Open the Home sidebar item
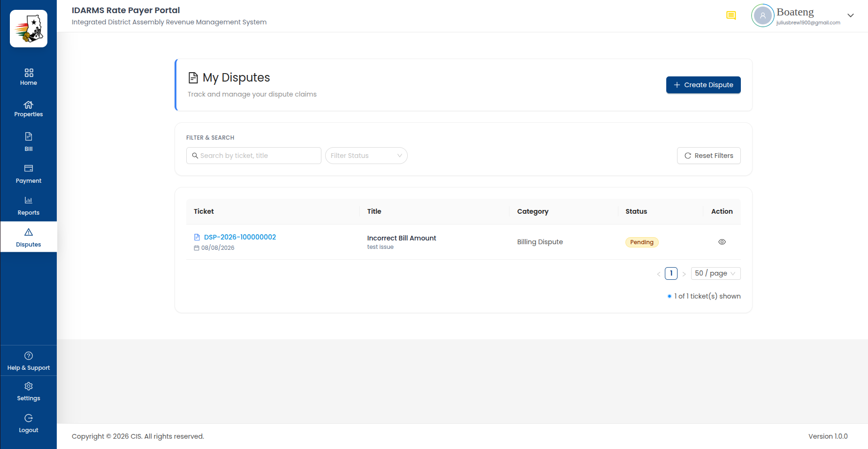This screenshot has height=449, width=868. coord(29,77)
